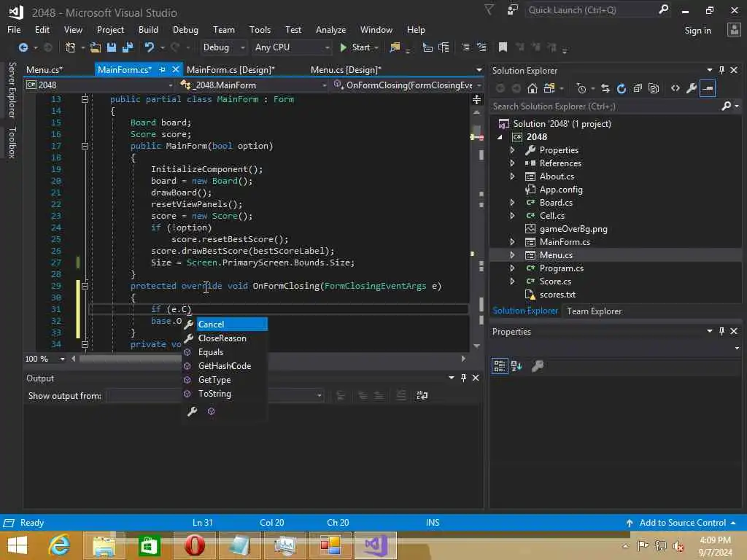
Task: Click the wrench Properties icon in Solution Explorer toolbar
Action: [x=692, y=88]
